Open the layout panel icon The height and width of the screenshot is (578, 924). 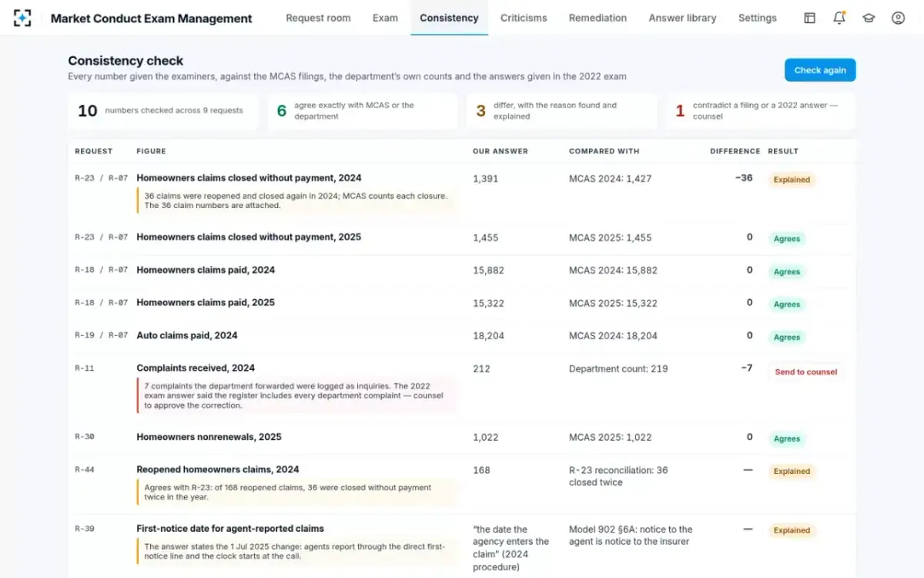(x=809, y=18)
